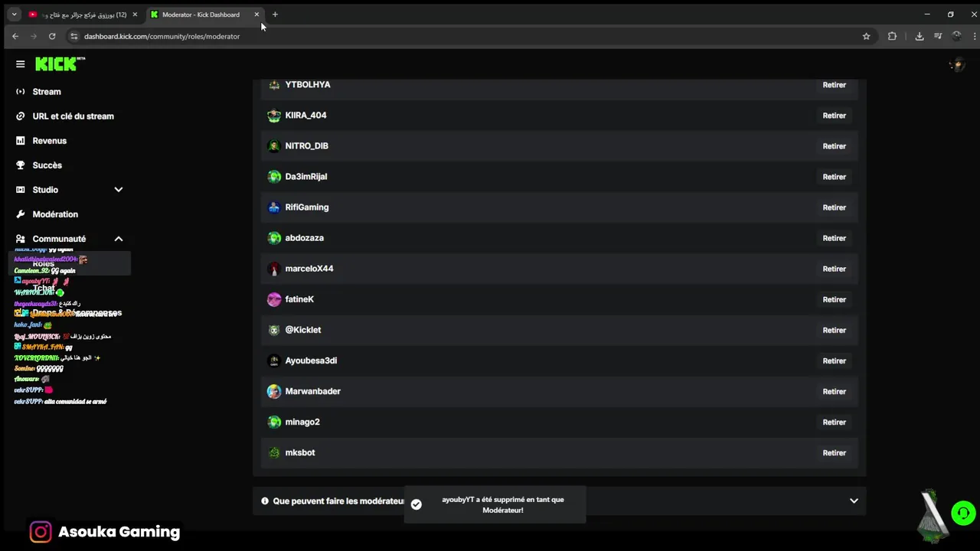Open the browser tab search dropdown

pos(14,15)
